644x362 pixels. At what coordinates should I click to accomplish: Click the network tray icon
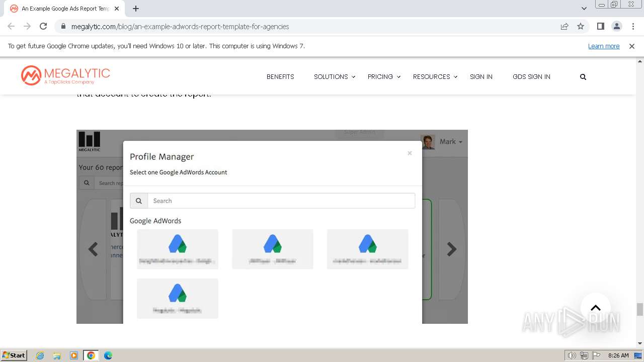[584, 355]
